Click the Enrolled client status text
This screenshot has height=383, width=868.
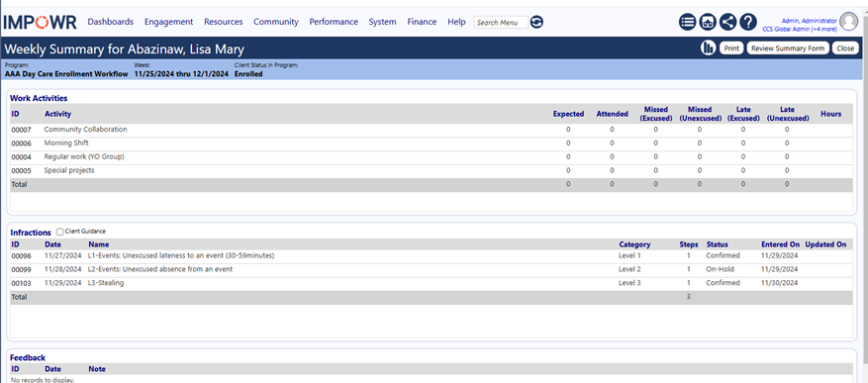(248, 73)
